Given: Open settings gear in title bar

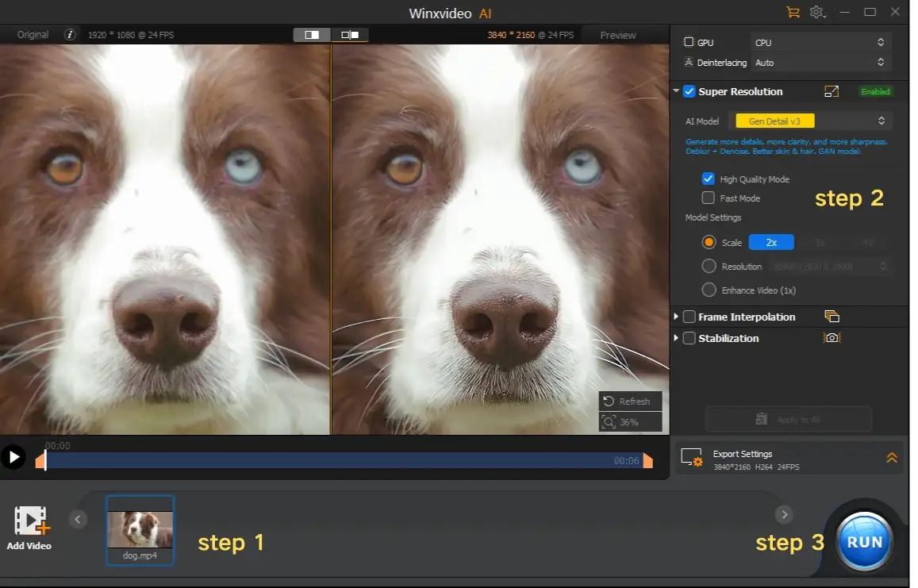Looking at the screenshot, I should coord(816,12).
